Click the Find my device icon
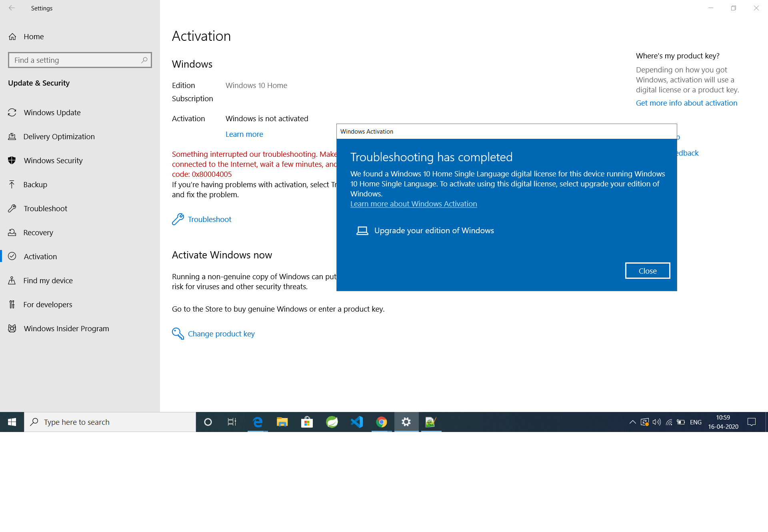The width and height of the screenshot is (768, 532). tap(12, 280)
